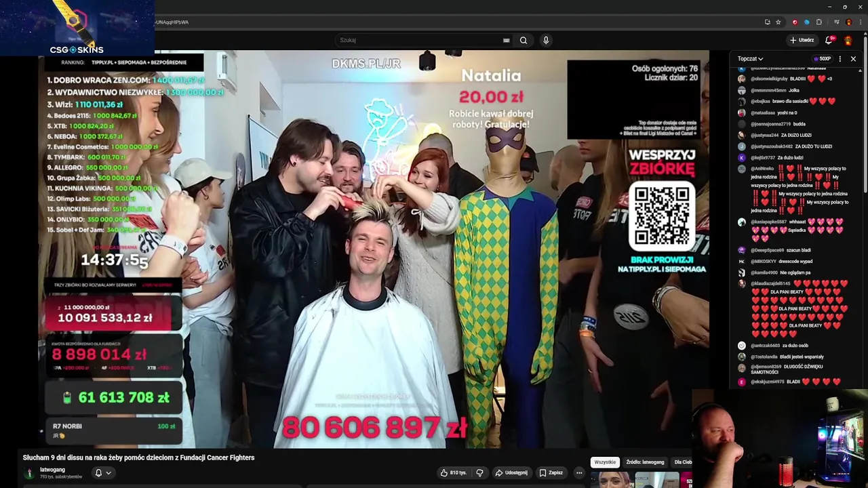Screen dimensions: 868x488
Task: Click the video title text
Action: [x=138, y=457]
